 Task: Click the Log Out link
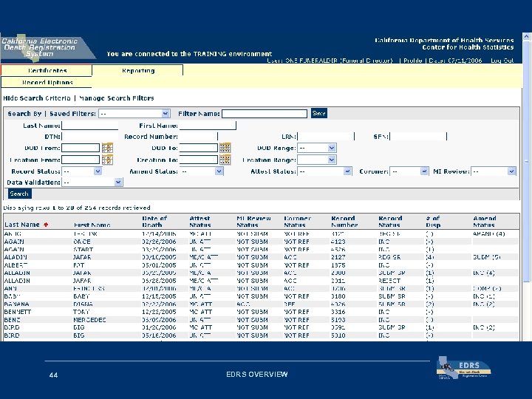coord(502,61)
